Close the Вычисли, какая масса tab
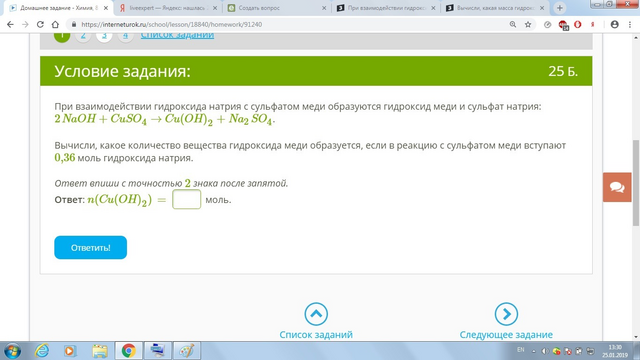Image resolution: width=640 pixels, height=360 pixels. pyautogui.click(x=542, y=8)
